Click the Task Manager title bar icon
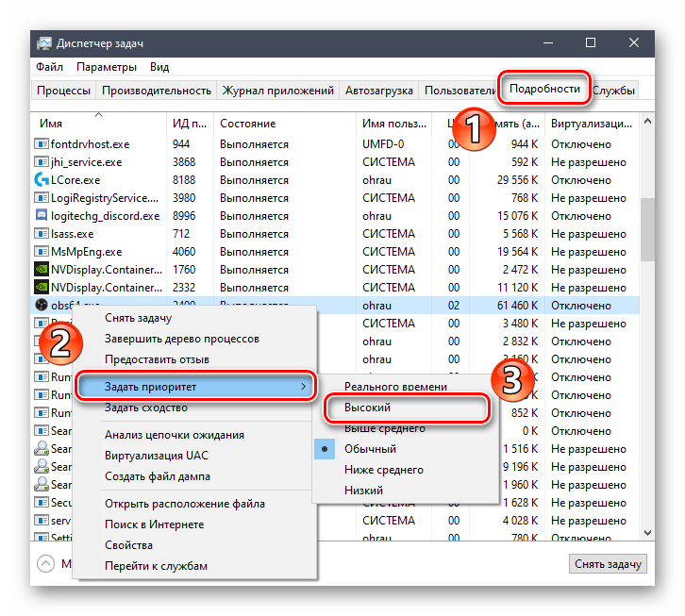Viewport: 685px width, 616px height. 43,43
